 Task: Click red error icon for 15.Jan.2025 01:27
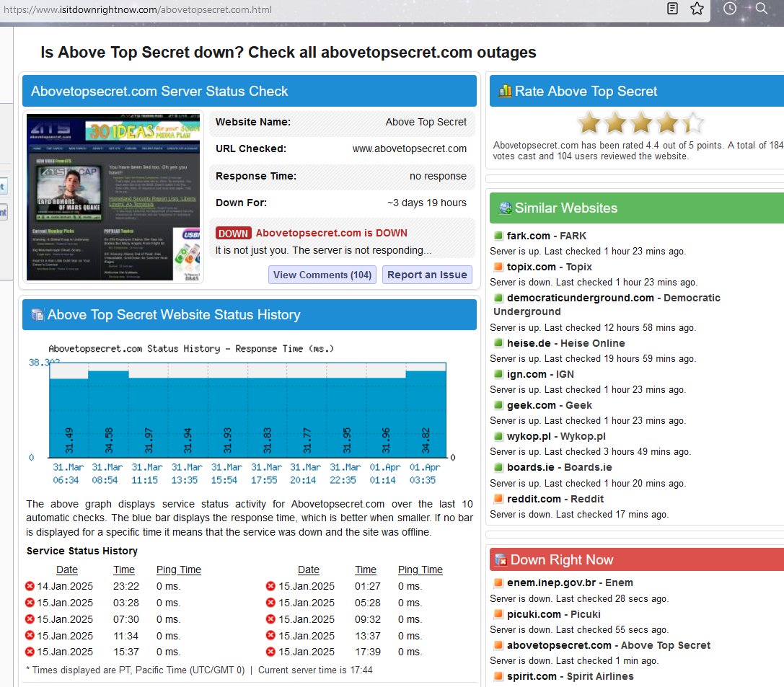(x=271, y=585)
